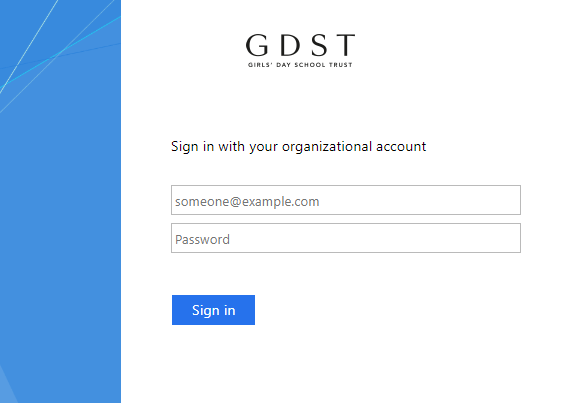Focus the someone@example.com email field

346,200
